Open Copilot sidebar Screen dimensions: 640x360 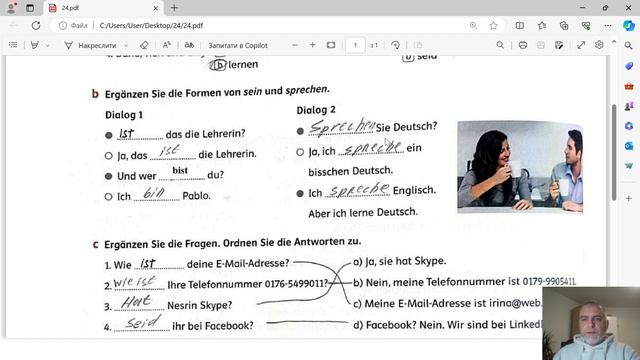(629, 25)
